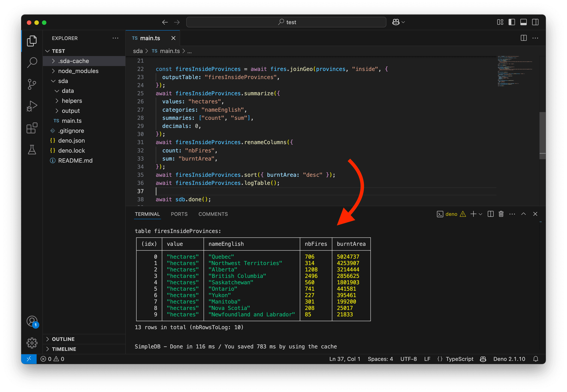Image resolution: width=567 pixels, height=392 pixels.
Task: Toggle secondary side bar visibility
Action: 535,22
